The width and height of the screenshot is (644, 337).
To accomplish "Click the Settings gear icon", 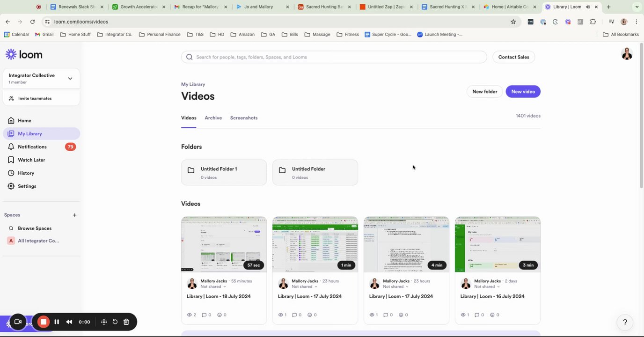I will (11, 186).
